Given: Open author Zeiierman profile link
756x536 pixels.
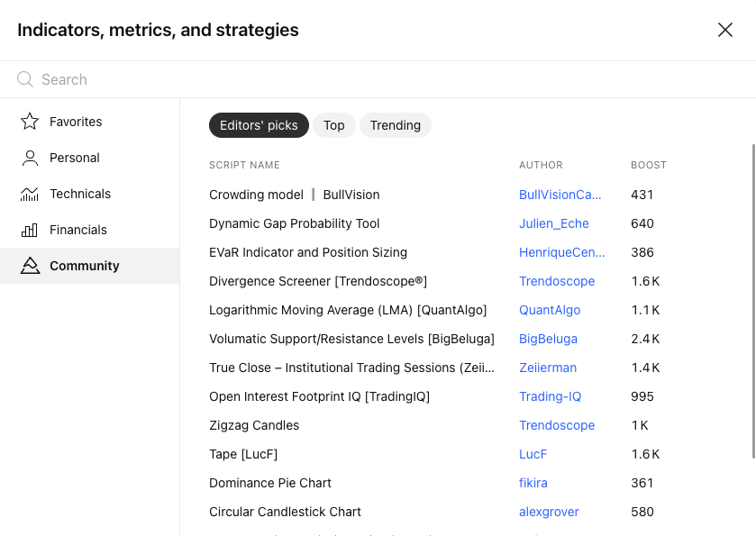Looking at the screenshot, I should (x=548, y=368).
